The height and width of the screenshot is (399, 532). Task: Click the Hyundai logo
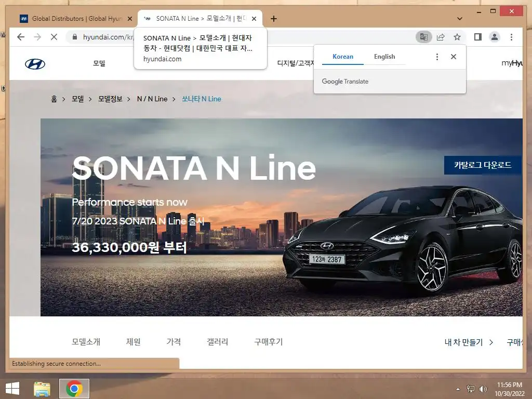(x=35, y=64)
